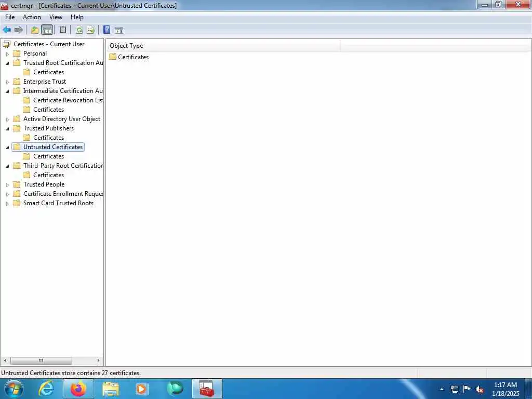
Task: Click the red toolbox certmgr taskbar icon
Action: pyautogui.click(x=207, y=389)
